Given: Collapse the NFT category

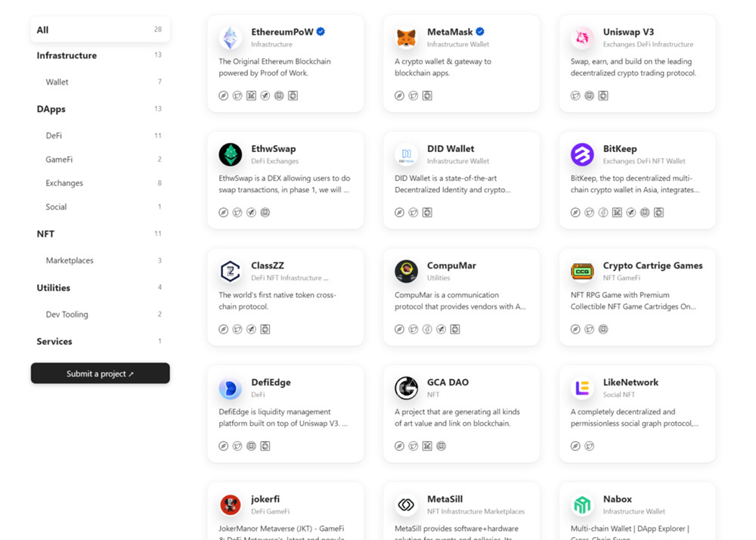Looking at the screenshot, I should point(45,234).
